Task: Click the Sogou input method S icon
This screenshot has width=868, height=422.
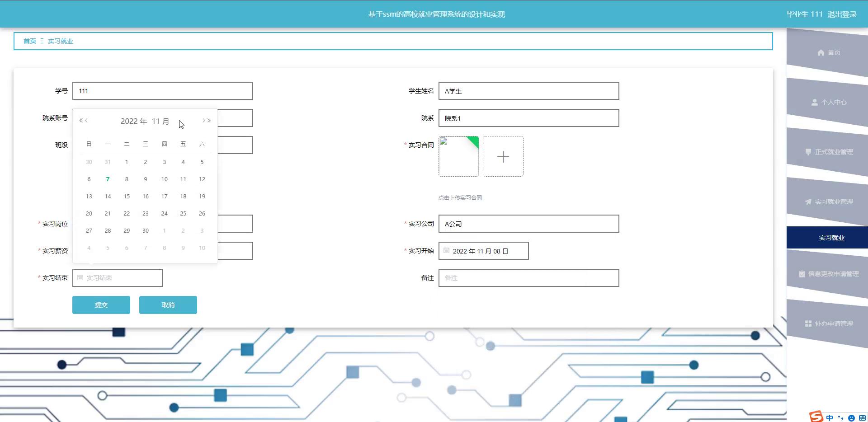Action: 816,417
